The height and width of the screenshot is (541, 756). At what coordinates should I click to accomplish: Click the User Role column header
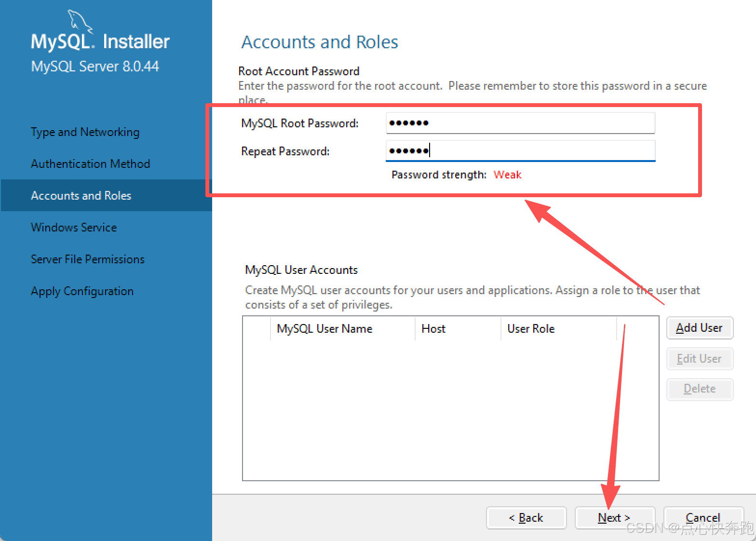coord(559,329)
